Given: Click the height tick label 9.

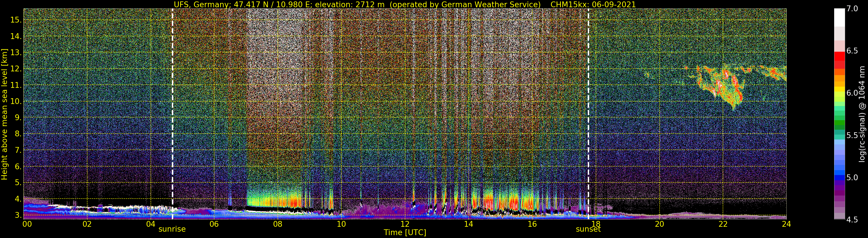Looking at the screenshot, I should [18, 118].
